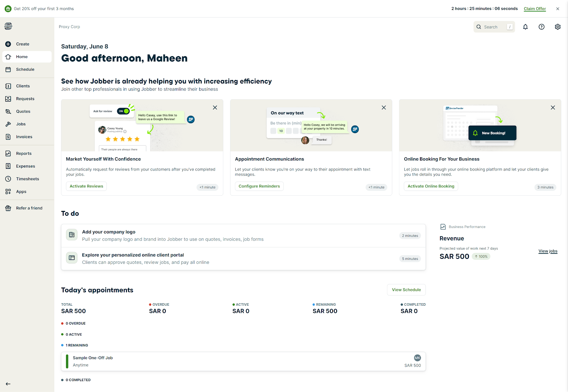Click the search field
The image size is (568, 392).
tap(494, 27)
